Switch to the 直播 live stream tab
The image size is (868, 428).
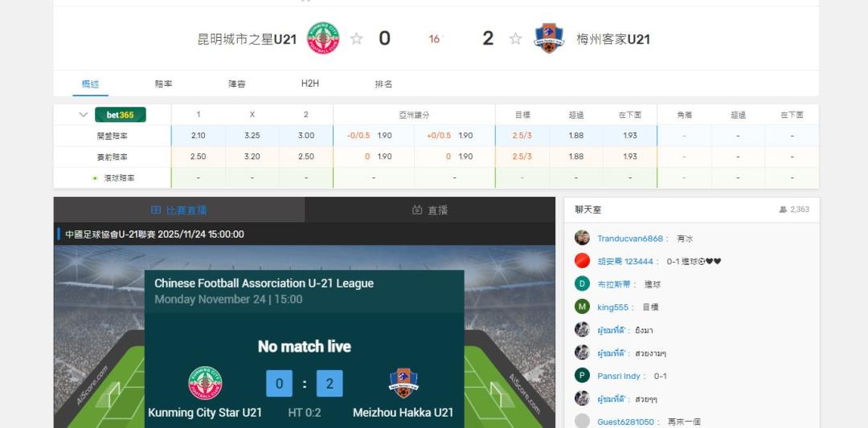430,210
